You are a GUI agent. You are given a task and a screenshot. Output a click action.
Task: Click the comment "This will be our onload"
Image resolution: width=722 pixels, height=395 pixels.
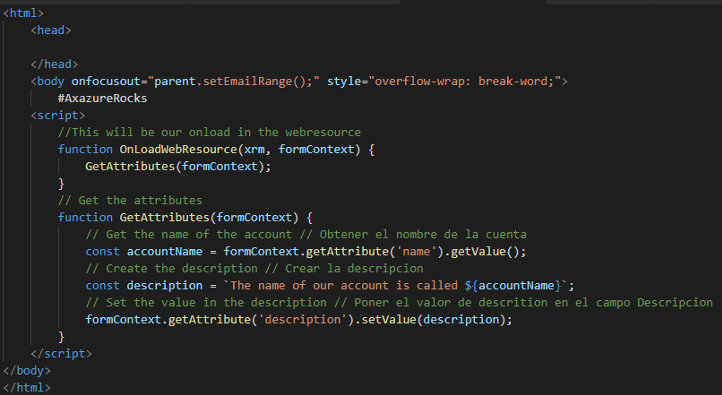pos(210,132)
